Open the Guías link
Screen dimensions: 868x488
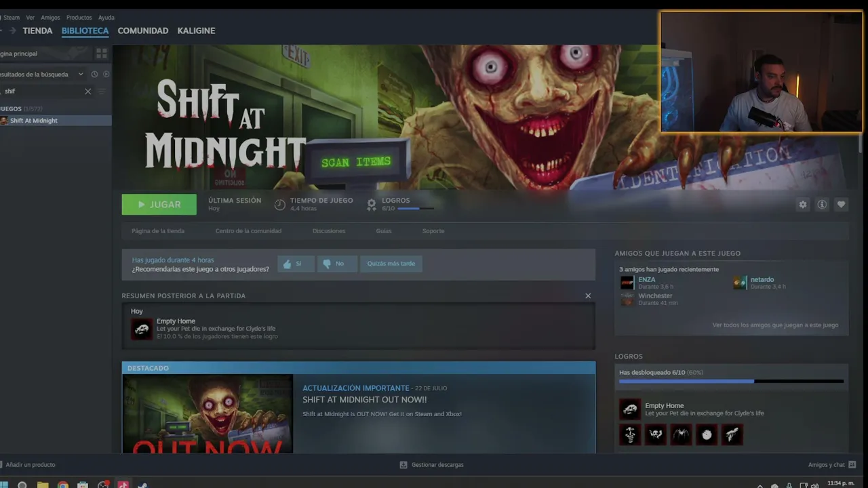point(384,231)
